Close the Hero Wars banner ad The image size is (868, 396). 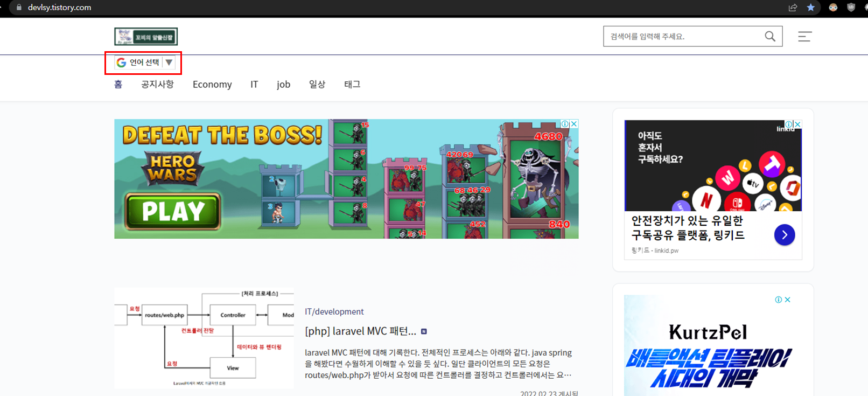574,124
